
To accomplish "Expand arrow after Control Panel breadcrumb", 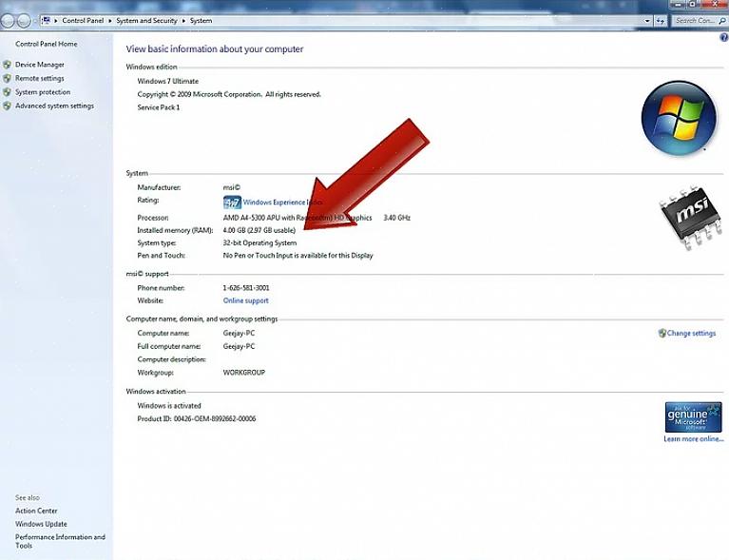I will pyautogui.click(x=110, y=21).
